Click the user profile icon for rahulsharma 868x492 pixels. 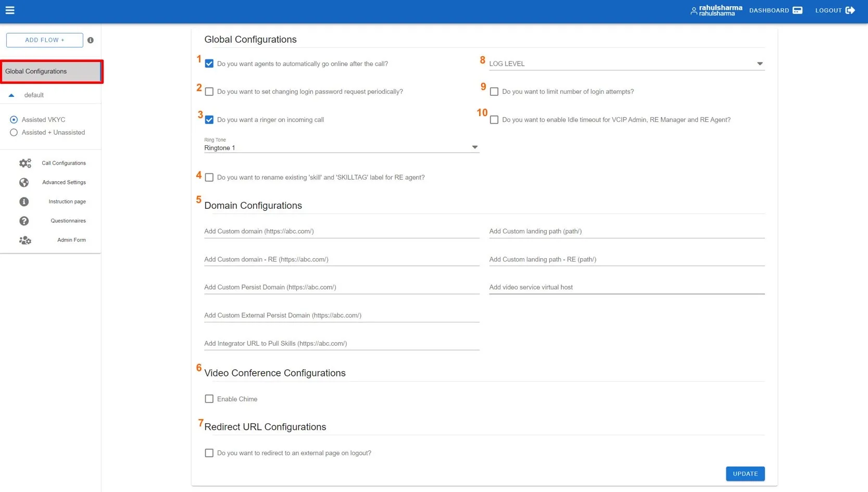point(694,11)
